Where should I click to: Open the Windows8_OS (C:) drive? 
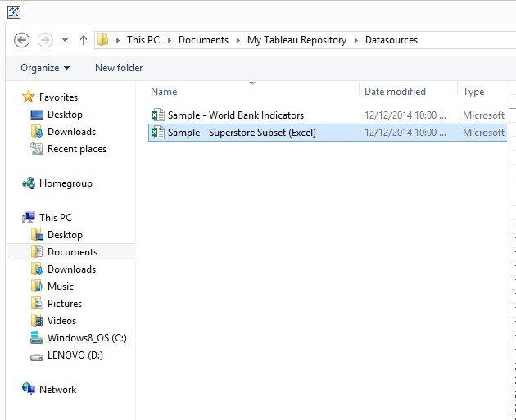(87, 338)
